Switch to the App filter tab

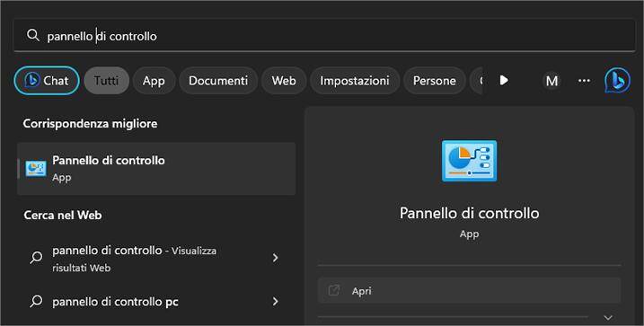[154, 81]
